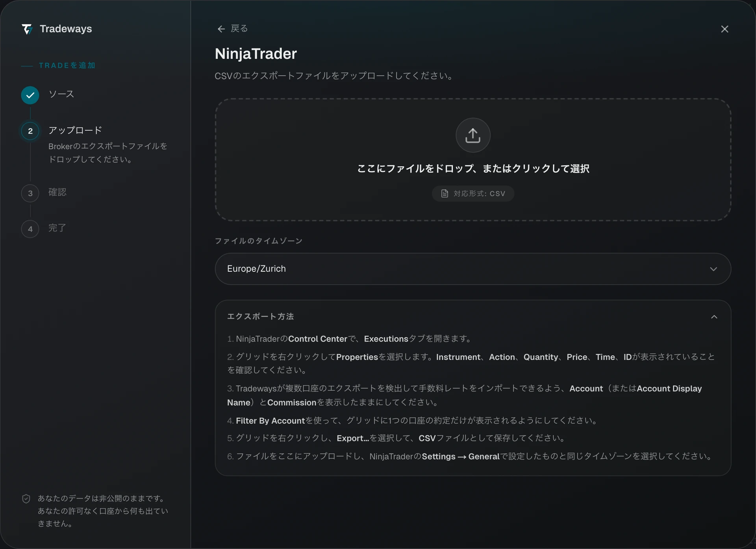The image size is (756, 549).
Task: Click the Tradeways logo icon
Action: [27, 29]
